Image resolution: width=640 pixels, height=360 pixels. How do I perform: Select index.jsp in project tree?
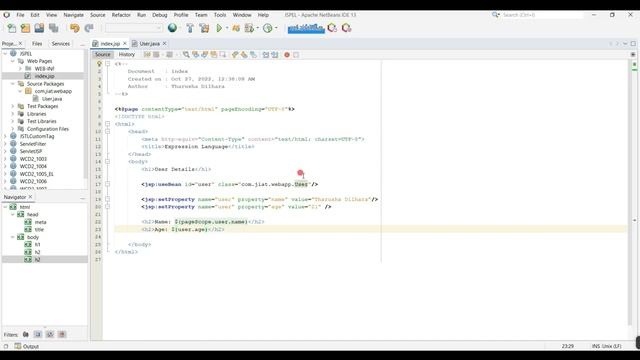(x=44, y=76)
